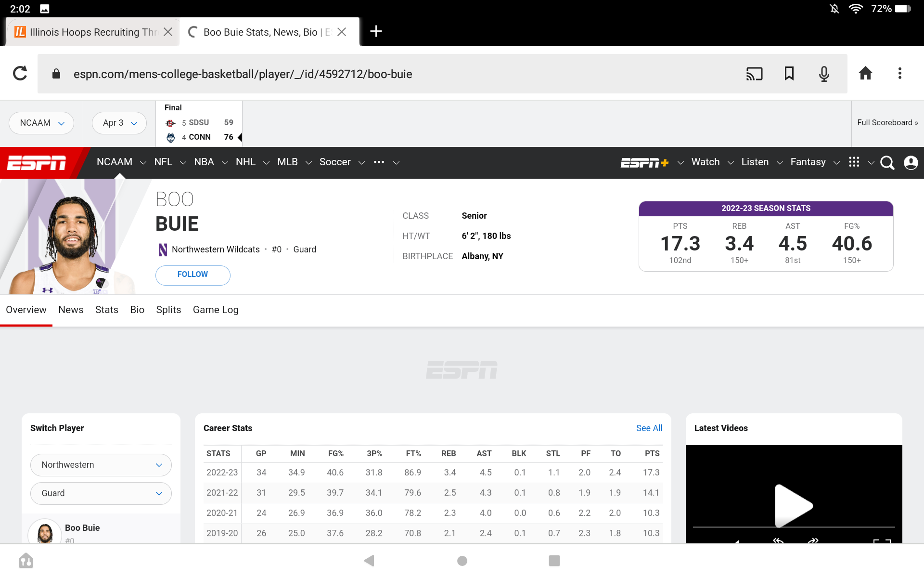Screen dimensions: 924x578
Task: Open the ESPN user profile icon
Action: pyautogui.click(x=911, y=163)
